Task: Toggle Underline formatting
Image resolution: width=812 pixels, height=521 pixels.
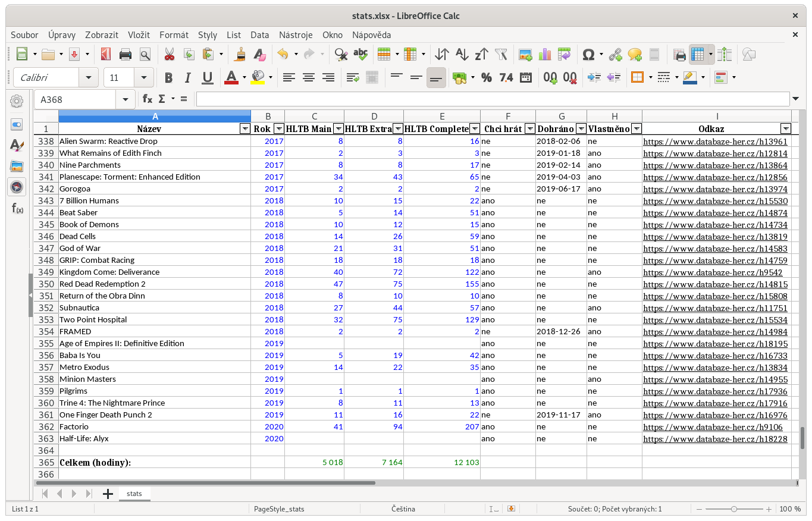Action: coord(208,77)
